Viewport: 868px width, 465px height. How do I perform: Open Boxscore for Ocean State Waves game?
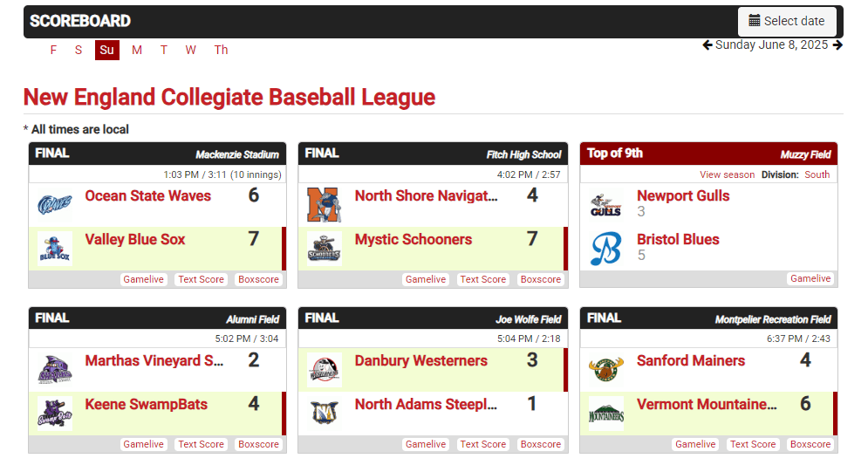(x=259, y=280)
